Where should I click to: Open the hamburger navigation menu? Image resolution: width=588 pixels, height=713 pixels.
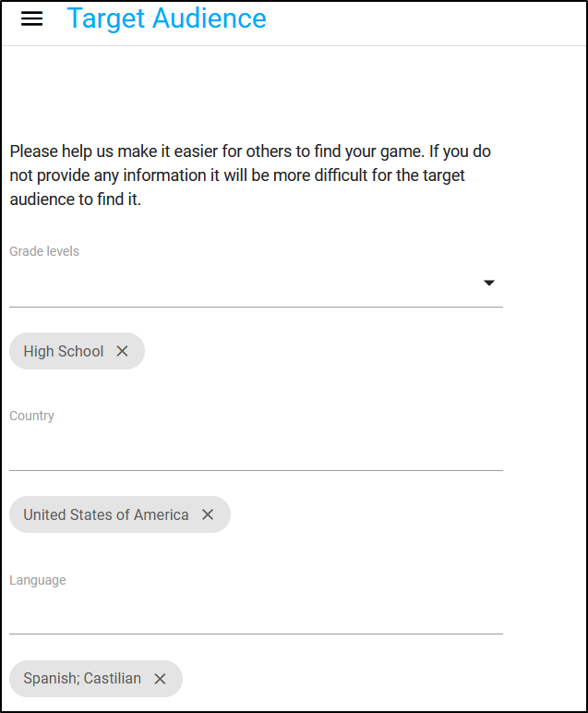pyautogui.click(x=31, y=18)
